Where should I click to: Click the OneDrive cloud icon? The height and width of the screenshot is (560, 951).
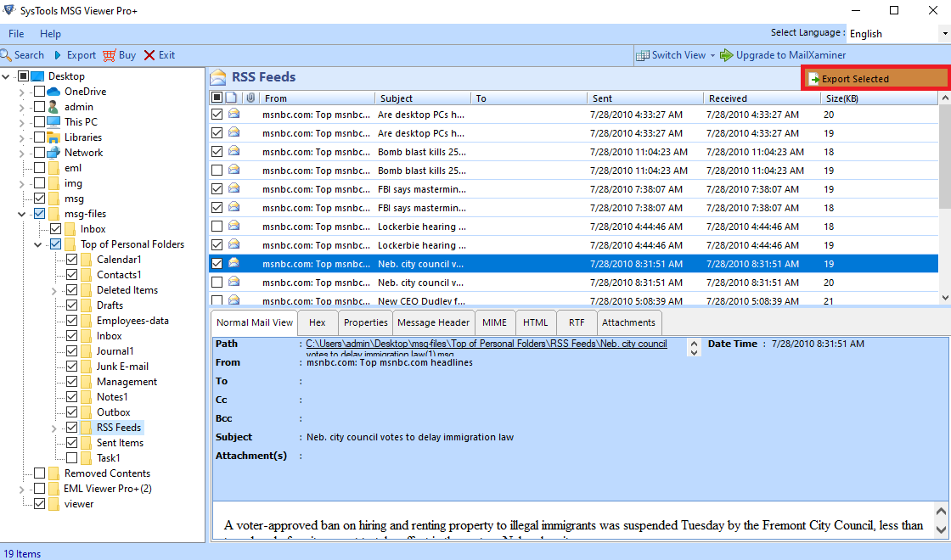pos(54,92)
